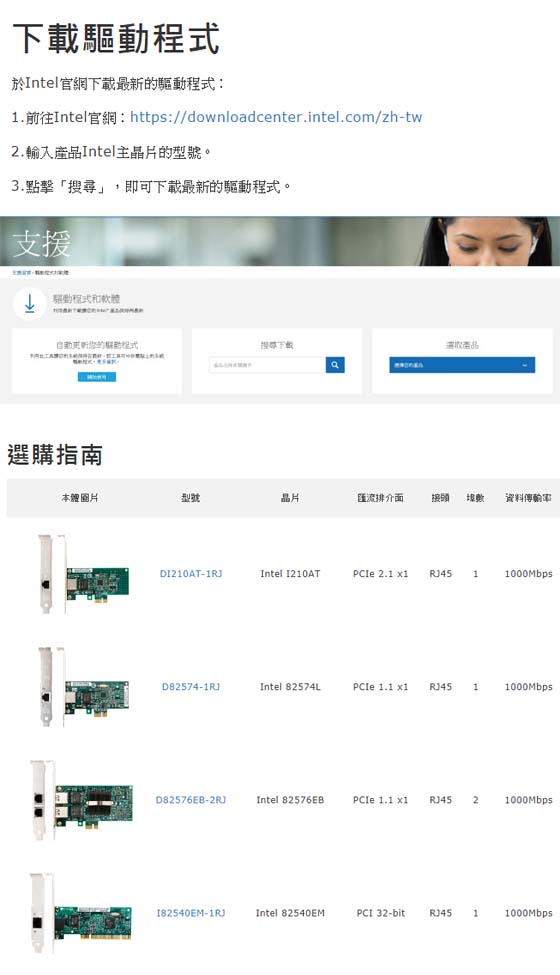This screenshot has width=560, height=975.
Task: Click the dual-port D82576EB-2RJ card image
Action: click(81, 800)
